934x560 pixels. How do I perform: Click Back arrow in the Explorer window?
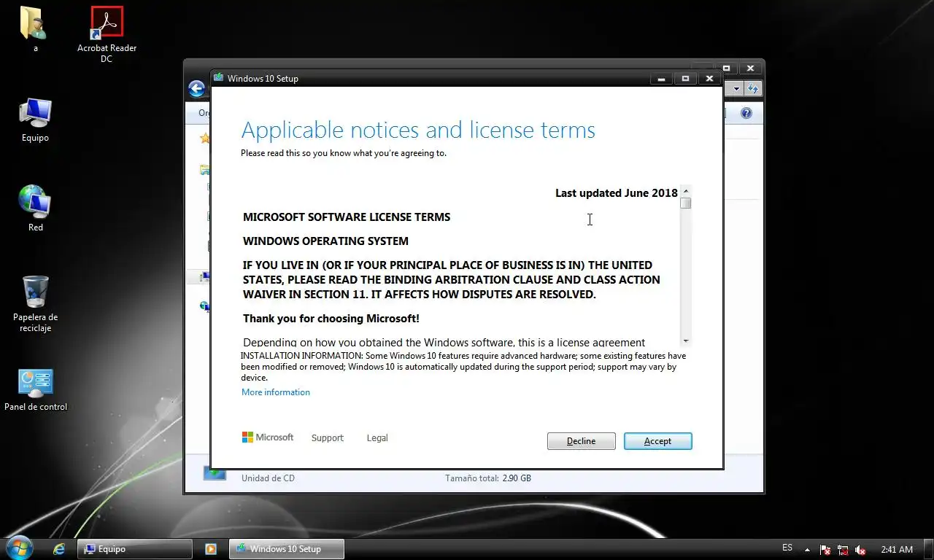click(x=196, y=89)
